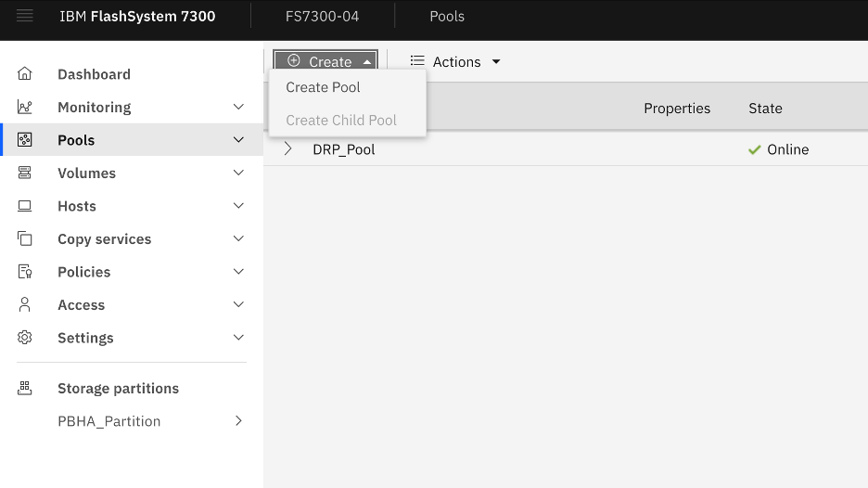The image size is (868, 488).
Task: Click the Copy services icon
Action: click(x=25, y=239)
